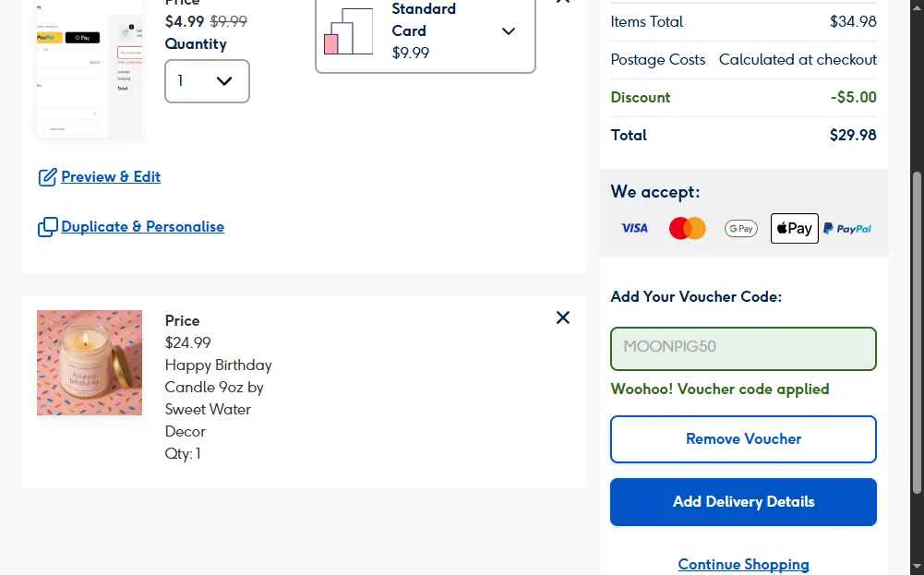Expand the Standard Card size selector
This screenshot has width=924, height=575.
coord(508,31)
